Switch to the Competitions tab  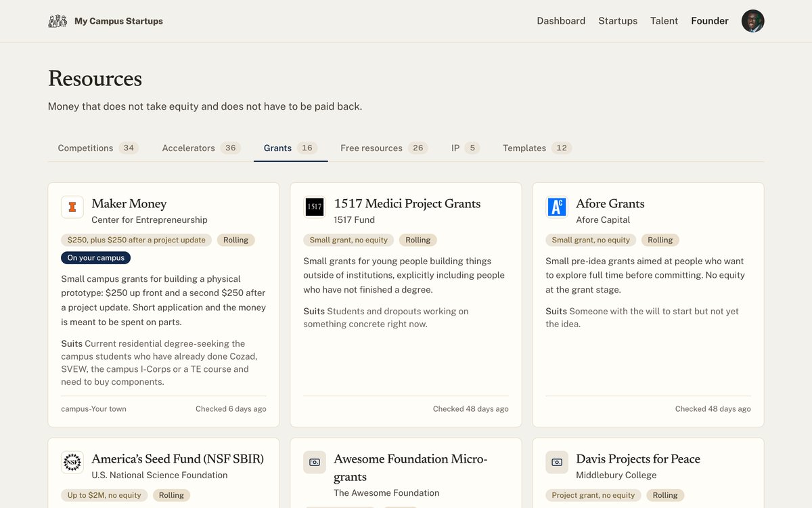click(x=98, y=148)
